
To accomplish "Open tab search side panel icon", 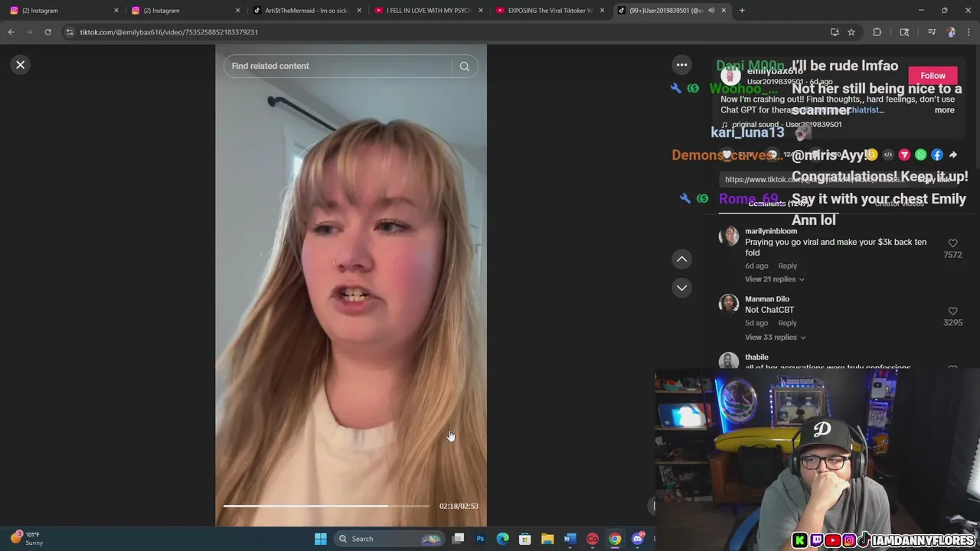I will pos(904,32).
